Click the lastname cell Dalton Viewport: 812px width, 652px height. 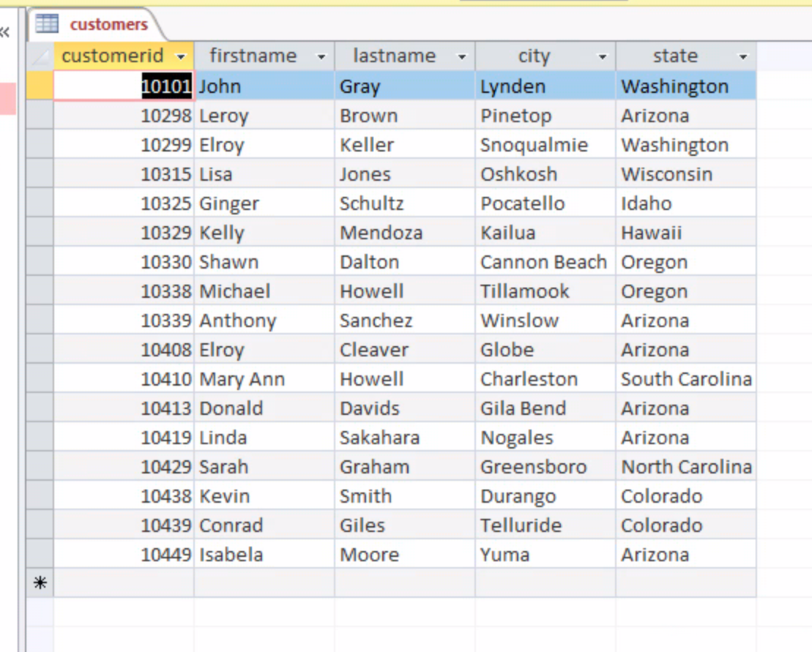405,261
